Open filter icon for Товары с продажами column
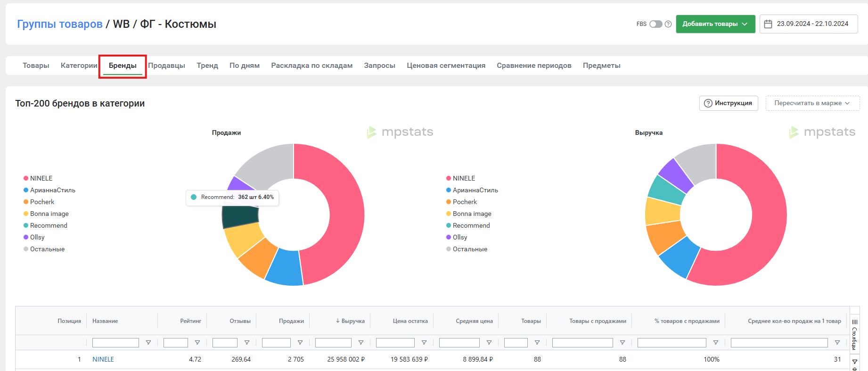 click(x=622, y=343)
